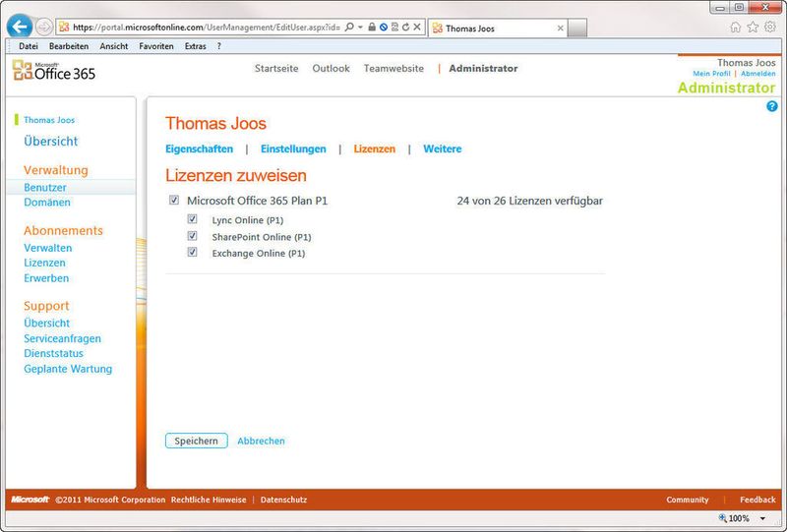
Task: Click the compatibility view icon in address bar
Action: pyautogui.click(x=394, y=28)
